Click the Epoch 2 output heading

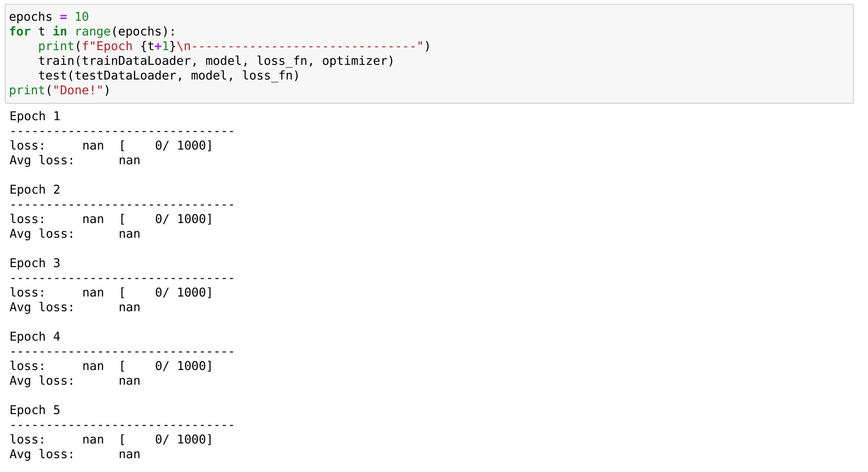tap(35, 190)
